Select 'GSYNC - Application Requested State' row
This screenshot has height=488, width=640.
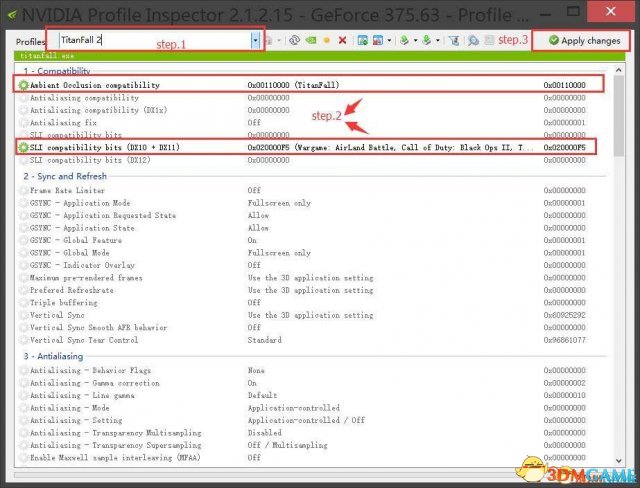[313, 215]
